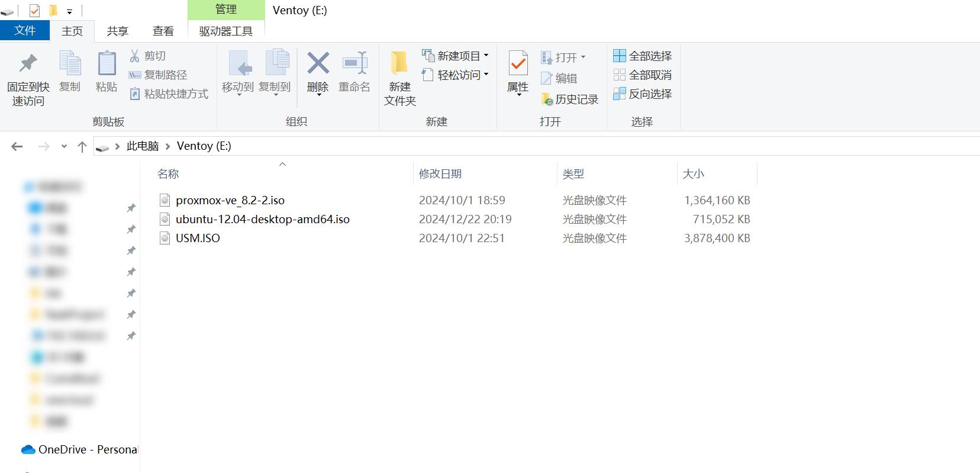Click the ubuntu ISO disc icon
Viewport: 980px width, 473px height.
click(165, 219)
